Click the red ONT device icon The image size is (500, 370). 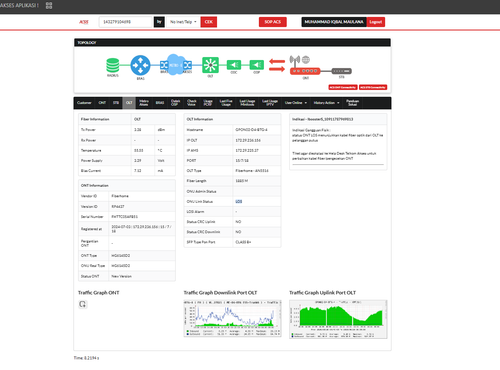tap(305, 71)
